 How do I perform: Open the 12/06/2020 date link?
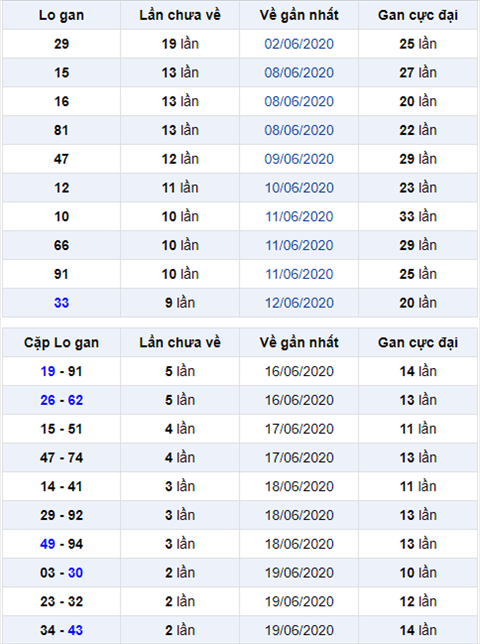pyautogui.click(x=299, y=303)
